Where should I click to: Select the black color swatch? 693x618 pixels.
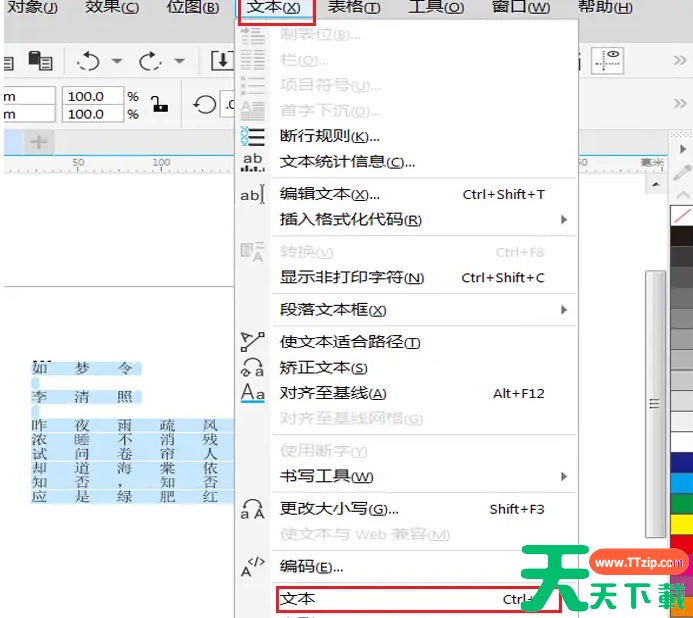click(682, 236)
